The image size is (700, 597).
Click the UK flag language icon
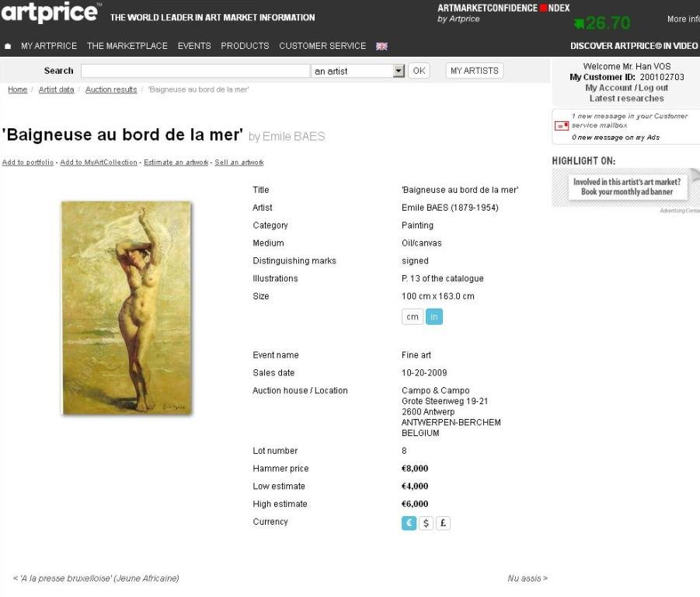tap(381, 46)
